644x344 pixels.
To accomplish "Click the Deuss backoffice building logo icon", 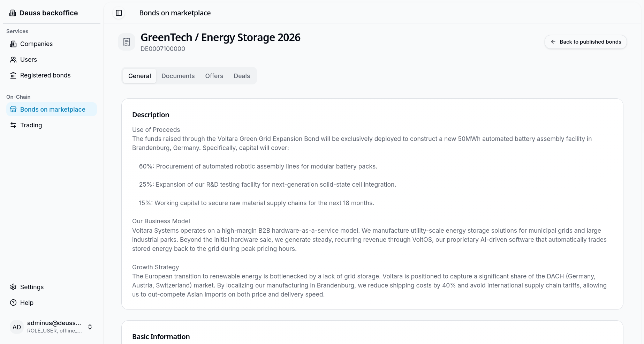I will (x=13, y=13).
